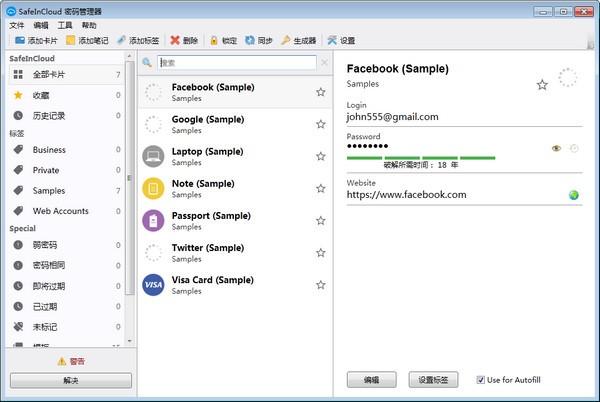Open the Note (Sample) card
Image resolution: width=600 pixels, height=402 pixels.
pos(235,189)
